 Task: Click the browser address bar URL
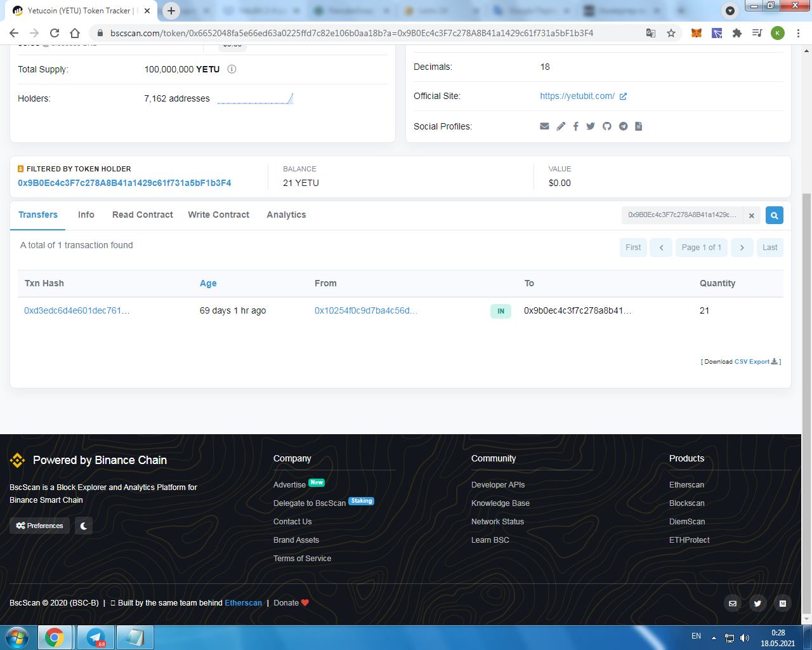(x=352, y=33)
